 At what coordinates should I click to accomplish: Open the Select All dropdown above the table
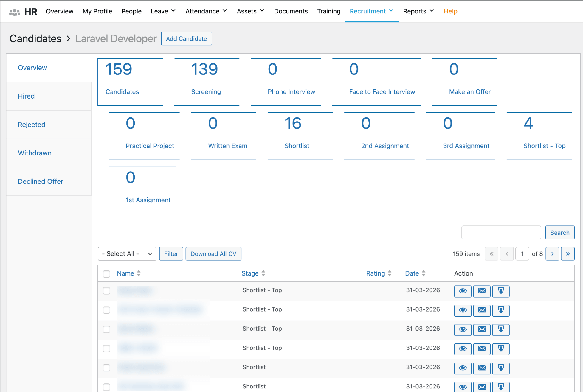[x=127, y=253]
